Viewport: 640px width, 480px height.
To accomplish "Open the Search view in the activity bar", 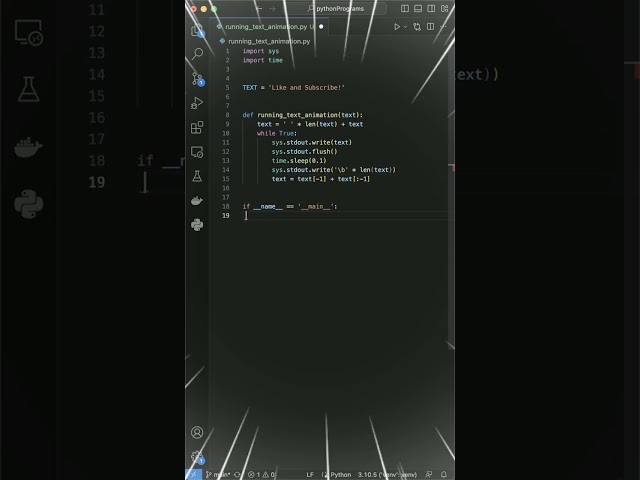I will [x=197, y=53].
